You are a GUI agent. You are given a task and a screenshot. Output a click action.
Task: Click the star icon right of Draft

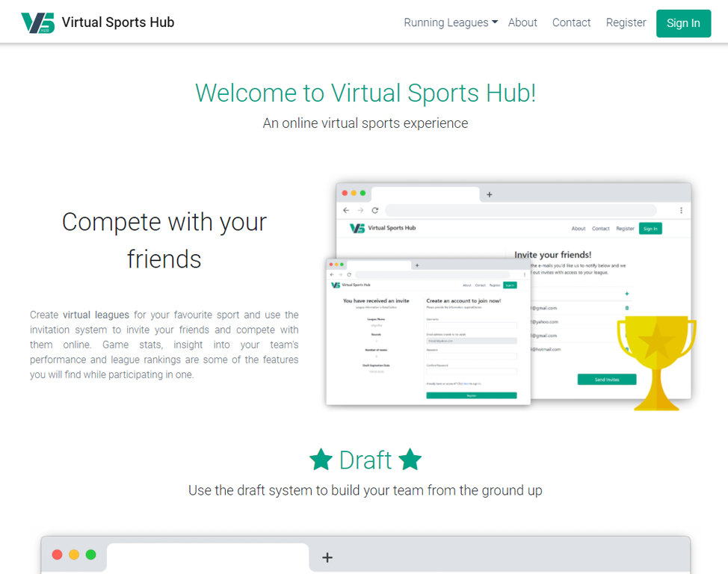pos(410,460)
